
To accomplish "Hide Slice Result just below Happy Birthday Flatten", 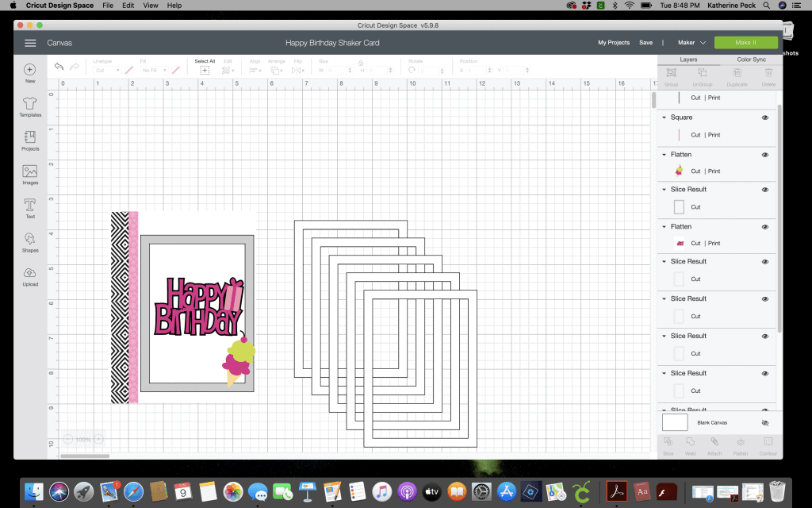I will 765,262.
